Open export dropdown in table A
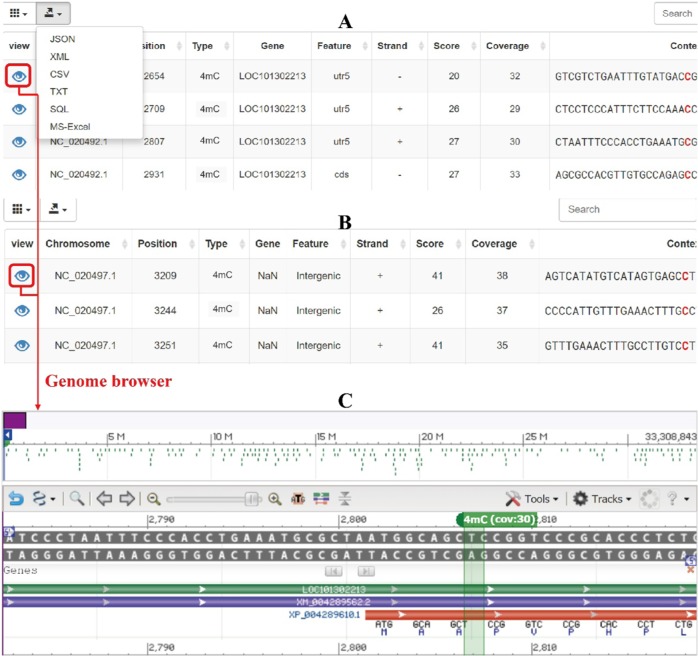Screen dimensions: 698x656 (53, 13)
